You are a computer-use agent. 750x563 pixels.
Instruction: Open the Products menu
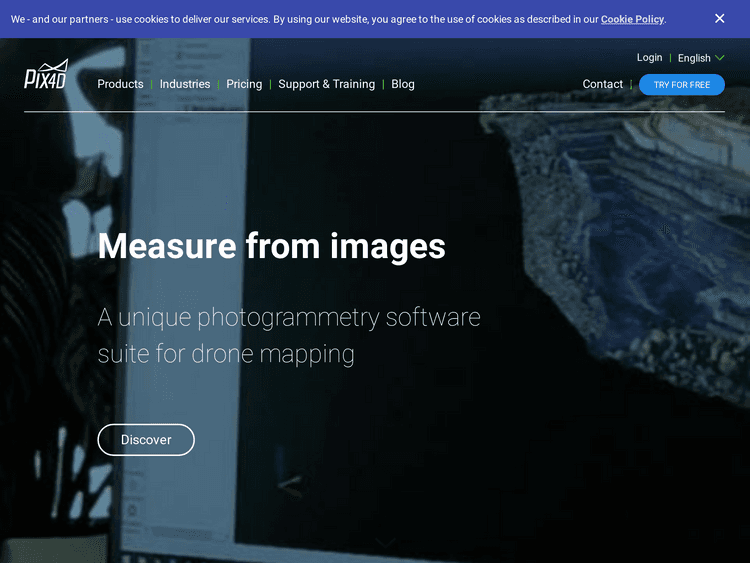(x=120, y=84)
